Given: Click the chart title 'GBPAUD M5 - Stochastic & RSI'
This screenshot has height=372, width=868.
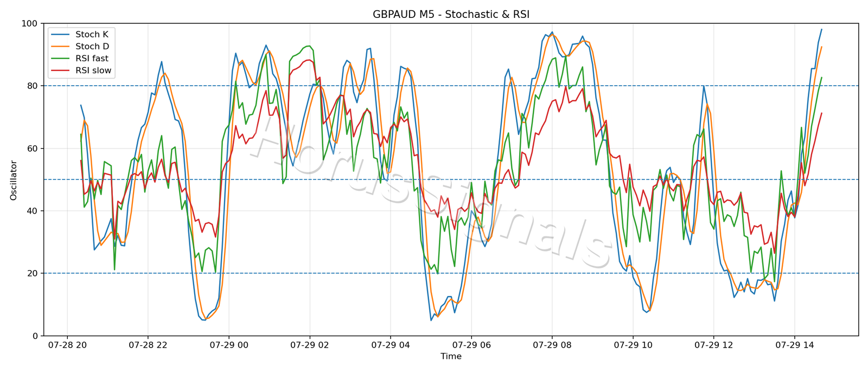Looking at the screenshot, I should [x=451, y=15].
